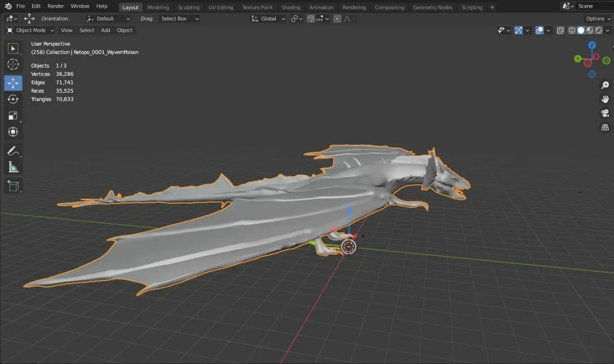Open the gizmo settings dropdown arrow
This screenshot has width=614, height=364.
click(527, 31)
